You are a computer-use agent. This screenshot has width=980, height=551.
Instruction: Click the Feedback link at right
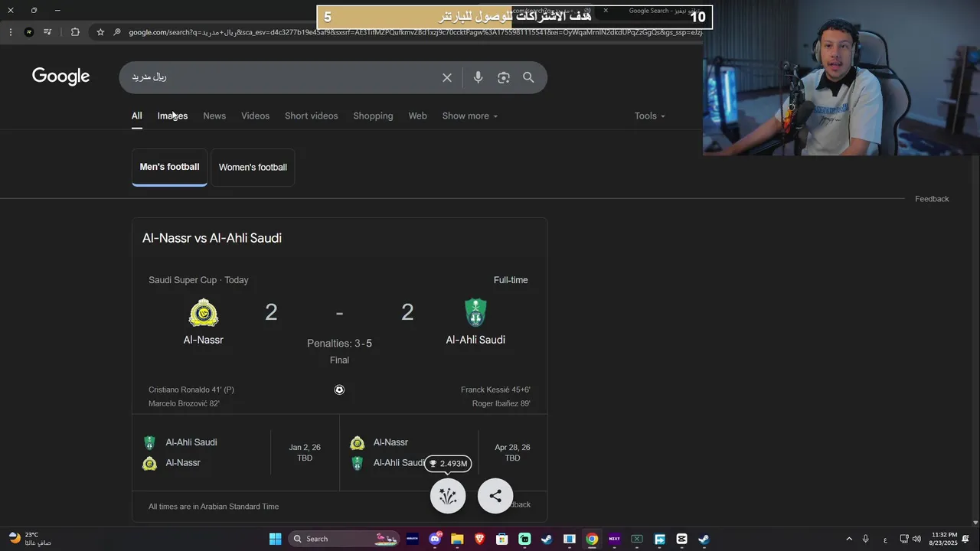[x=932, y=199]
